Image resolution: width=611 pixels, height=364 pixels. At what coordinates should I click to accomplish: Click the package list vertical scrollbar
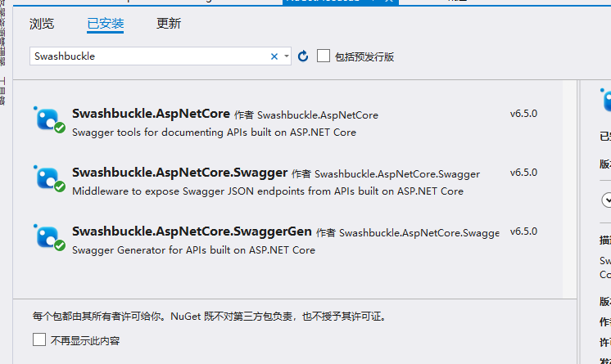(569, 189)
